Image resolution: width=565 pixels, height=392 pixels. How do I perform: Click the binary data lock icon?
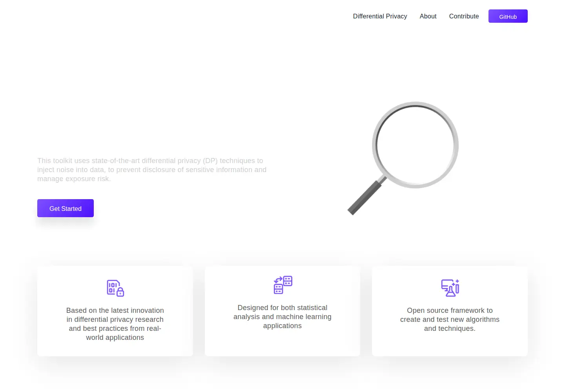(x=115, y=288)
